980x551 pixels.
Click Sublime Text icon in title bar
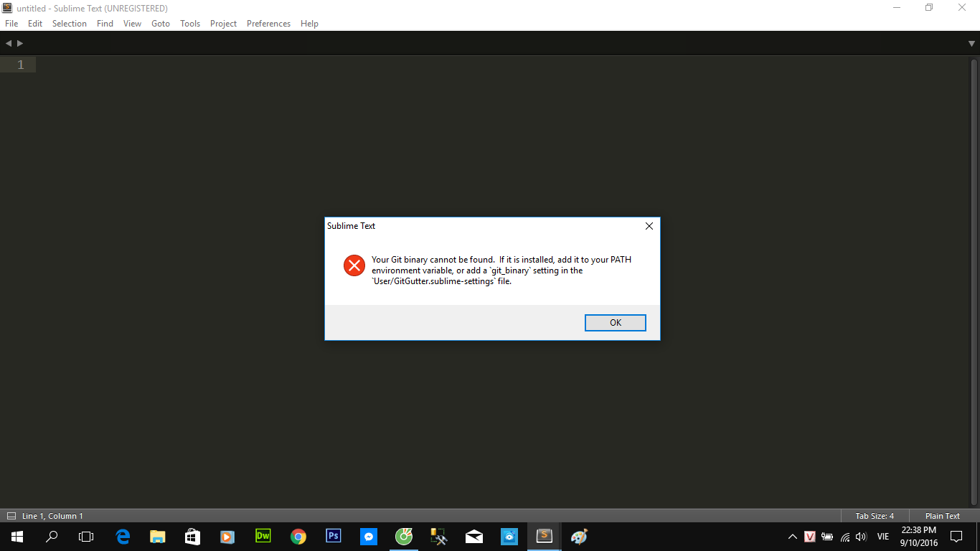point(8,8)
